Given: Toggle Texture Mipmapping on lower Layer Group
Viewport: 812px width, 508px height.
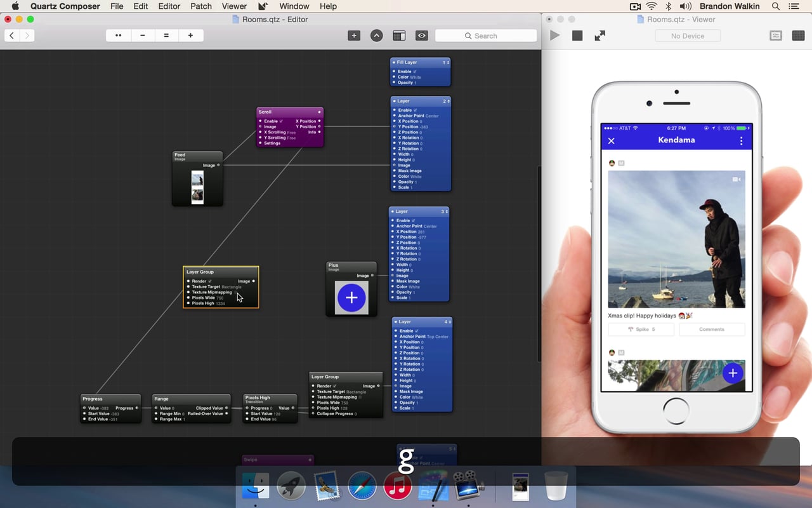Looking at the screenshot, I should pos(360,398).
